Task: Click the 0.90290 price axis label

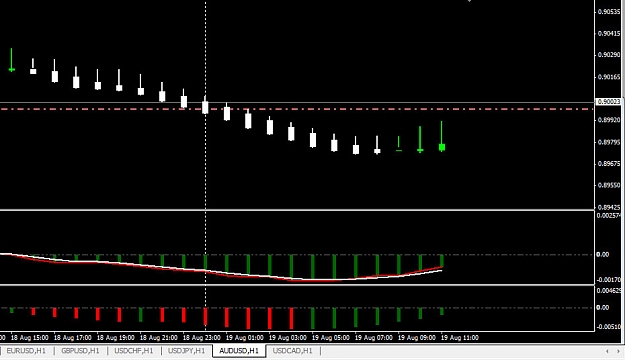Action: click(608, 55)
